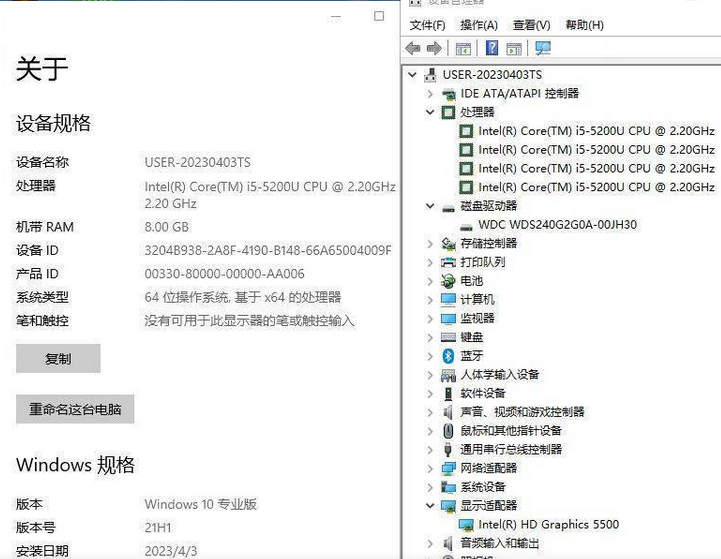The height and width of the screenshot is (559, 721).
Task: Open the 文件(F) menu
Action: (427, 25)
